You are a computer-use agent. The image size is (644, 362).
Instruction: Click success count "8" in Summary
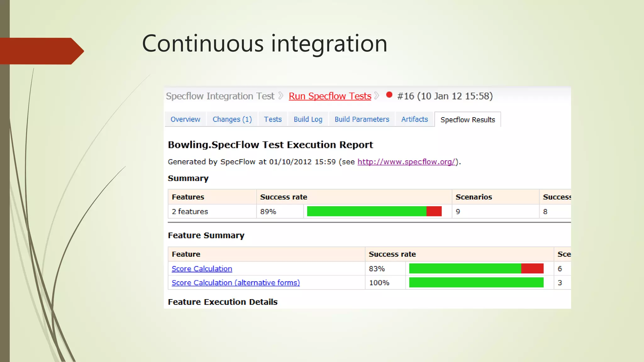(x=545, y=212)
